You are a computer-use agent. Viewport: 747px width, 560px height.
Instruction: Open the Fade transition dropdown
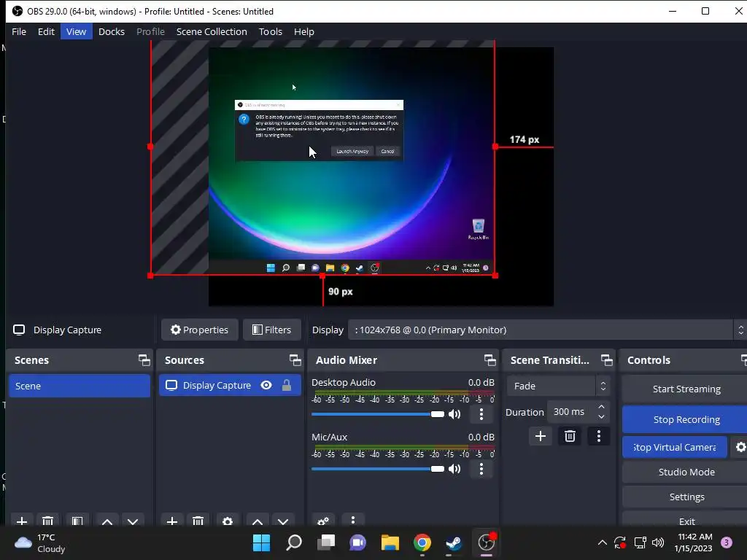click(x=558, y=386)
